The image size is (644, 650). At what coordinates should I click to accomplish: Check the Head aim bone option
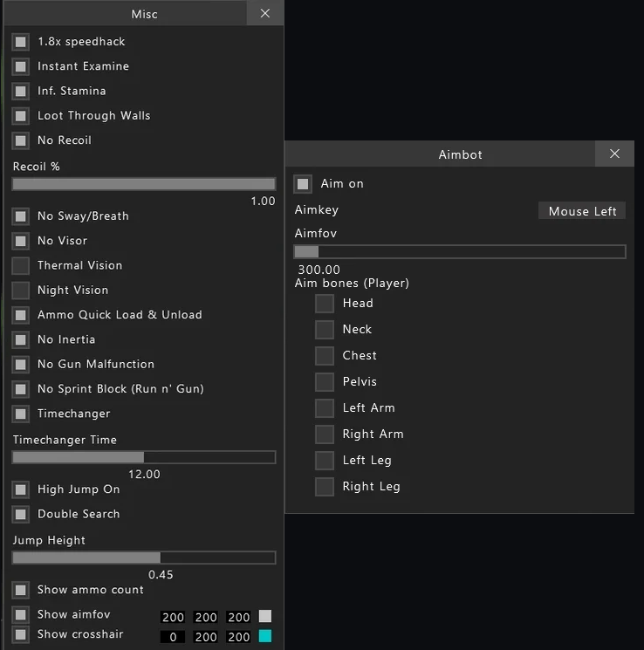pyautogui.click(x=325, y=304)
